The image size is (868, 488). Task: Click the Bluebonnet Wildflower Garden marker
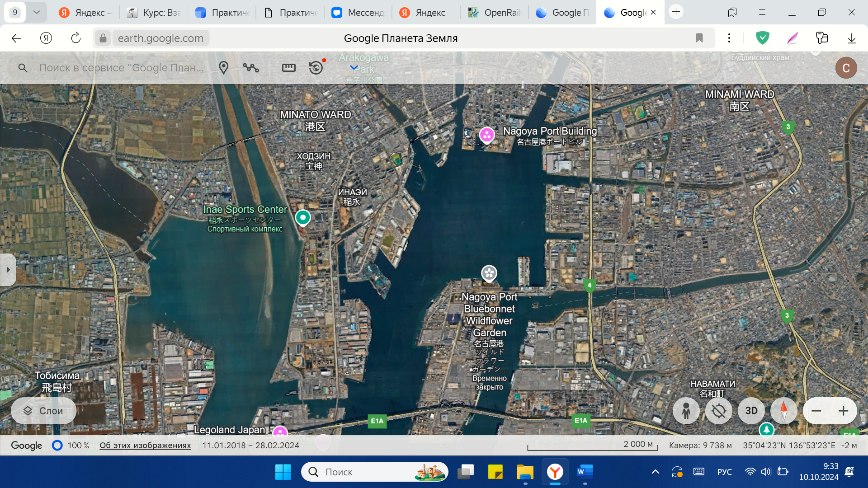pyautogui.click(x=489, y=273)
